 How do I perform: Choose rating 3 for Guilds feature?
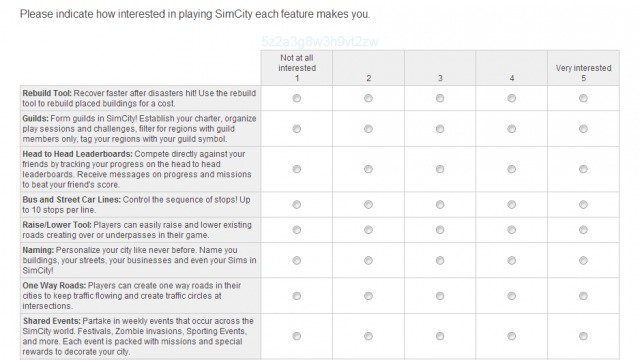pos(440,129)
